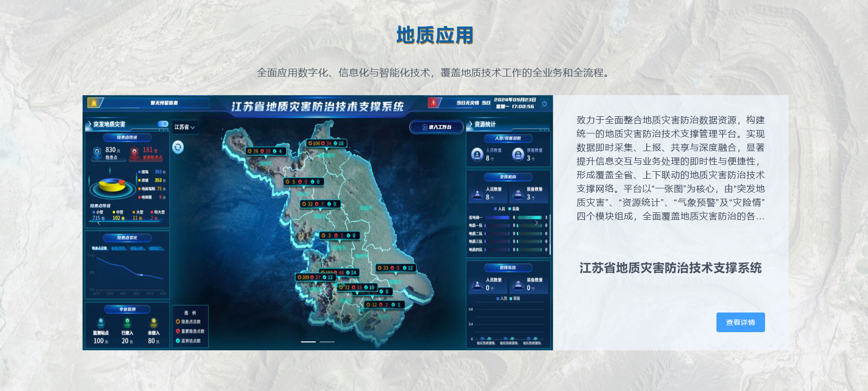
Task: Expand the 资源统计 section chevron
Action: [470, 125]
